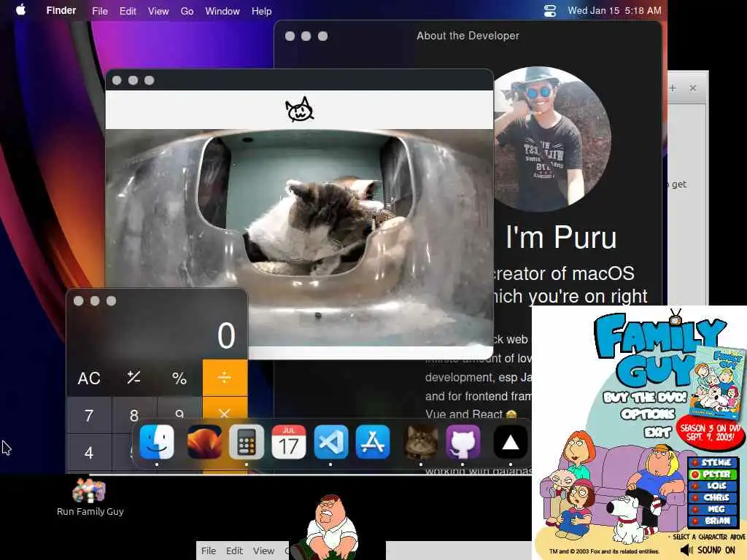Select PETER character in Family Guy

click(713, 474)
